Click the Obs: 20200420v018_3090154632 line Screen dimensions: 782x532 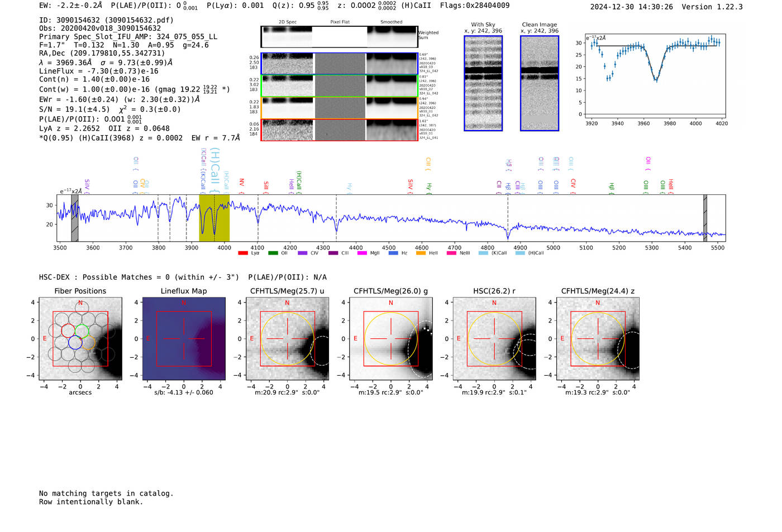[100, 28]
